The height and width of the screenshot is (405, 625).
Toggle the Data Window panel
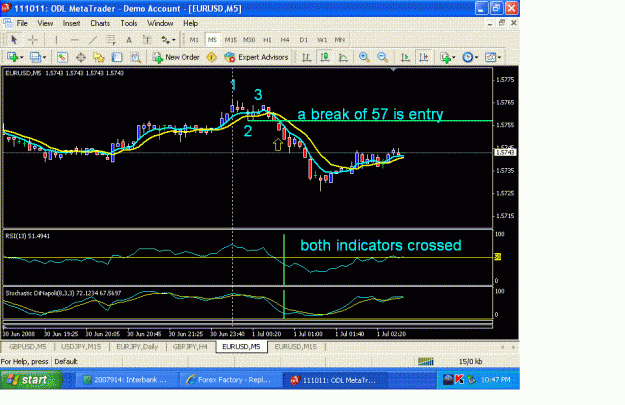[81, 57]
